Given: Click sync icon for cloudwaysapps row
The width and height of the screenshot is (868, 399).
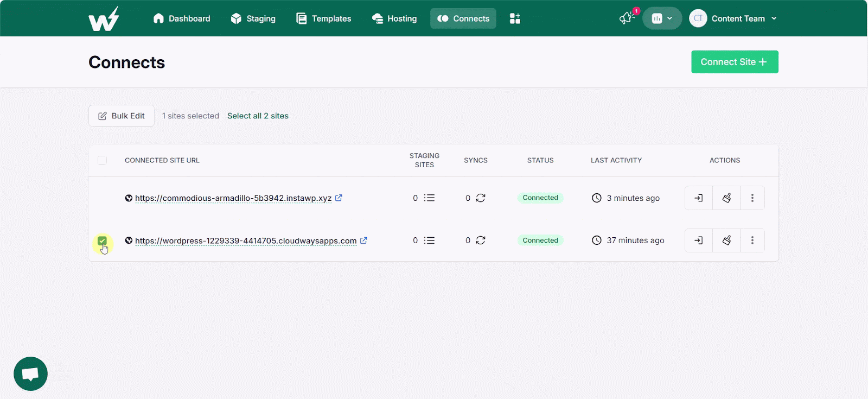Looking at the screenshot, I should [481, 240].
